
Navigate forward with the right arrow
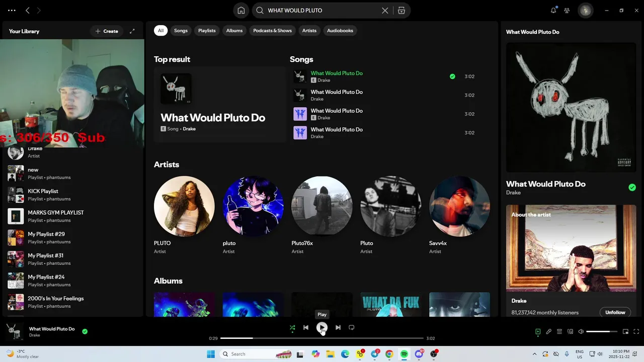tap(39, 10)
